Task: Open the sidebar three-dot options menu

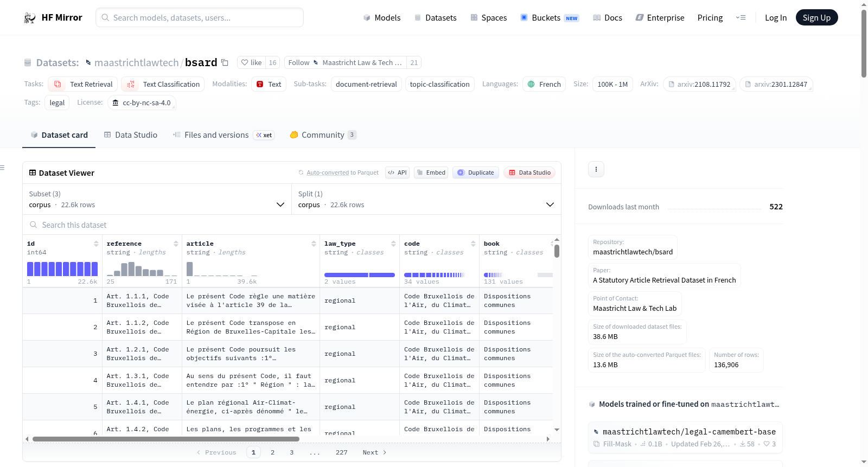Action: pos(596,169)
